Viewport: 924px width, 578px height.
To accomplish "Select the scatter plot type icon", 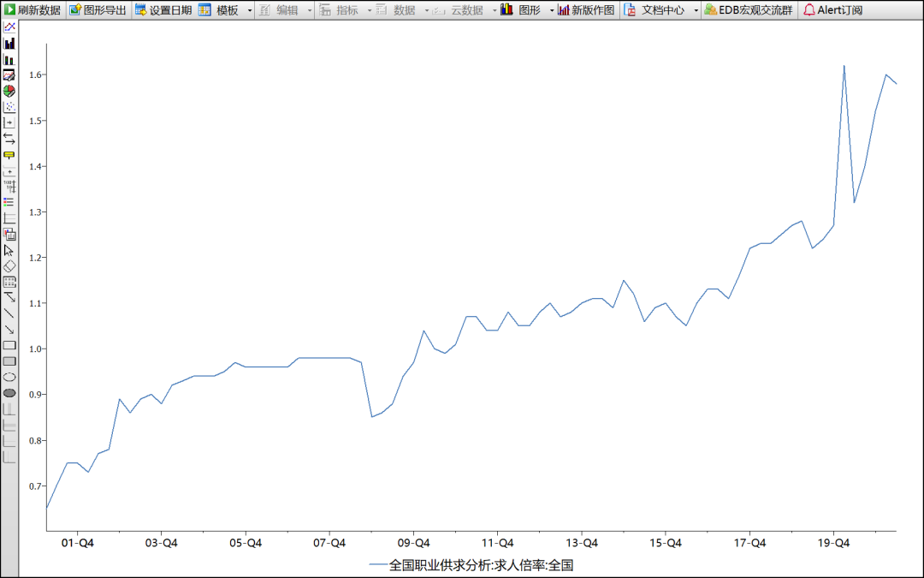I will click(x=9, y=107).
